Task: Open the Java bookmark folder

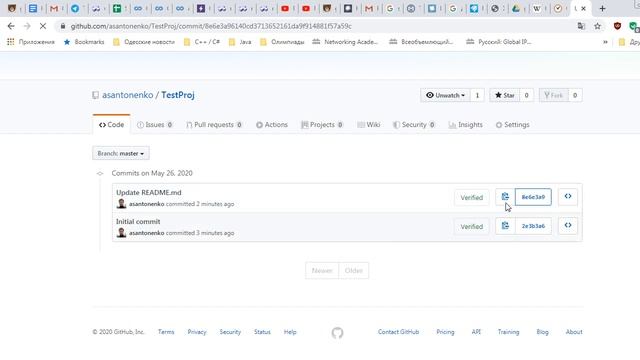Action: point(240,42)
